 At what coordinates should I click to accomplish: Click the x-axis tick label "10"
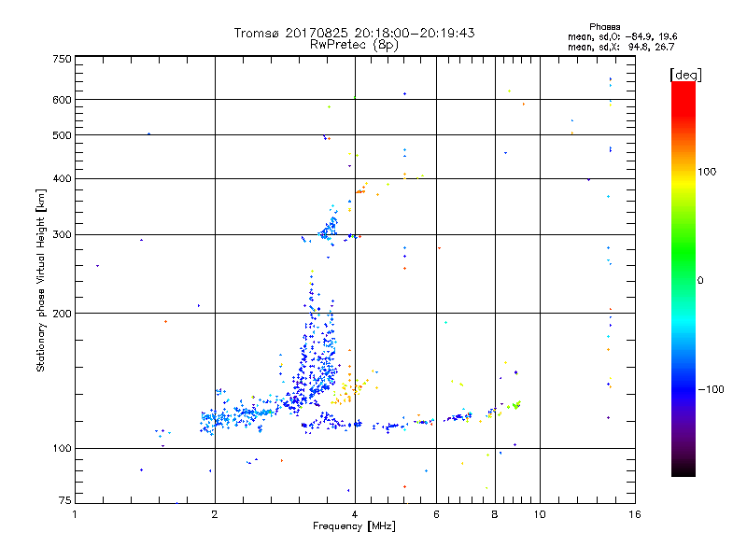[540, 514]
